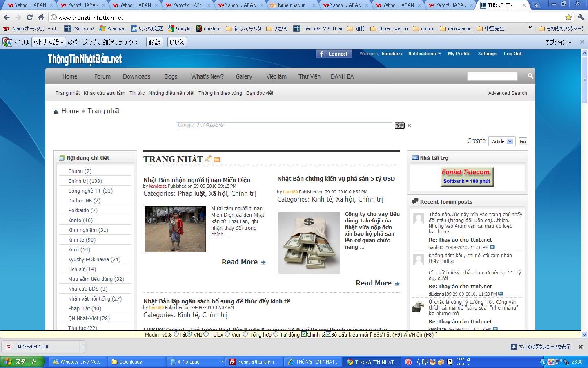The image size is (588, 368).
Task: Click the いいえ button in translation bar
Action: 177,42
